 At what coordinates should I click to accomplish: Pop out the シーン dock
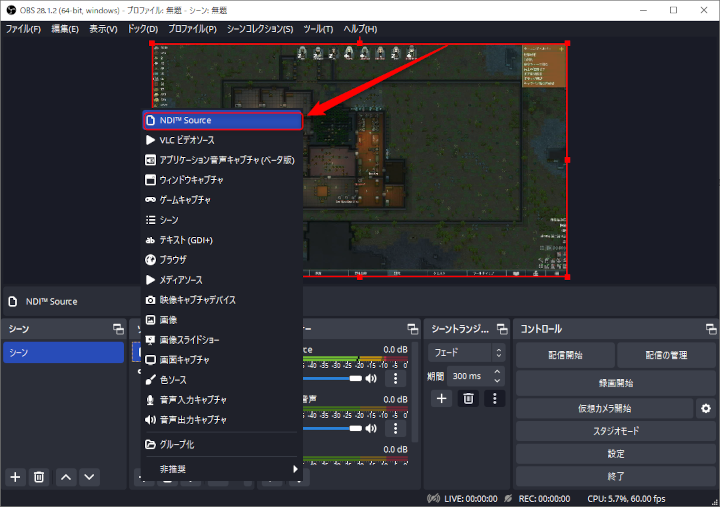pos(118,329)
